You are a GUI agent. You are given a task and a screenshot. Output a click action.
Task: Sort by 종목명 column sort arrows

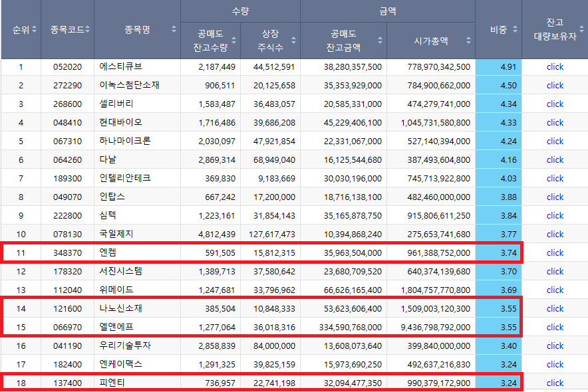point(174,29)
